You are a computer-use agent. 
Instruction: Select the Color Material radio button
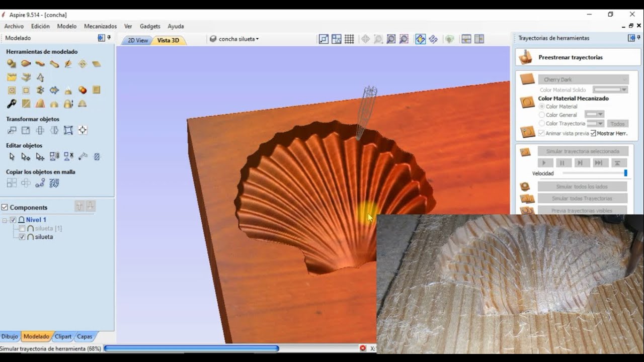tap(542, 107)
